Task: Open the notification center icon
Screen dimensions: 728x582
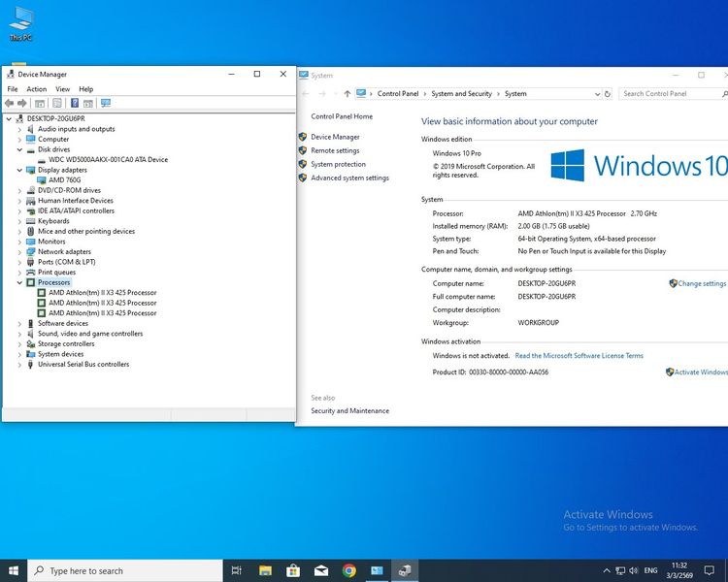Action: coord(709,570)
